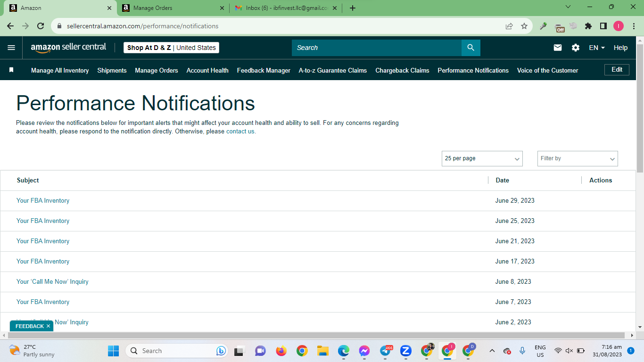The width and height of the screenshot is (644, 362).
Task: Open Manage Orders in the nav bar
Action: point(157,70)
